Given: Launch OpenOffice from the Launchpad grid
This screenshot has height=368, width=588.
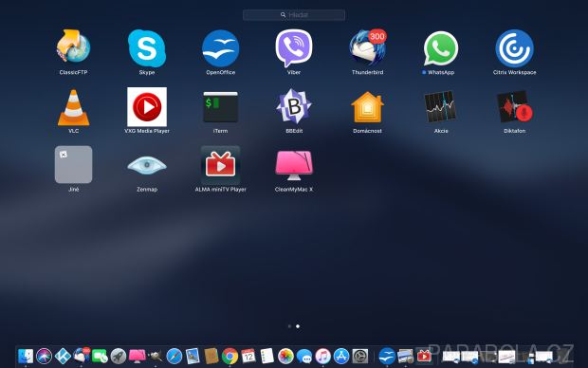Looking at the screenshot, I should tap(220, 48).
